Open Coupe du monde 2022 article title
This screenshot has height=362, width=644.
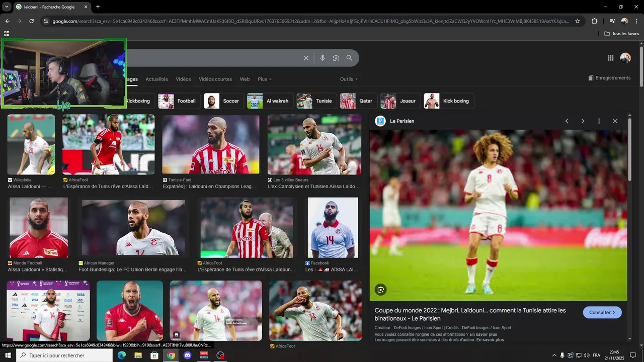(470, 314)
